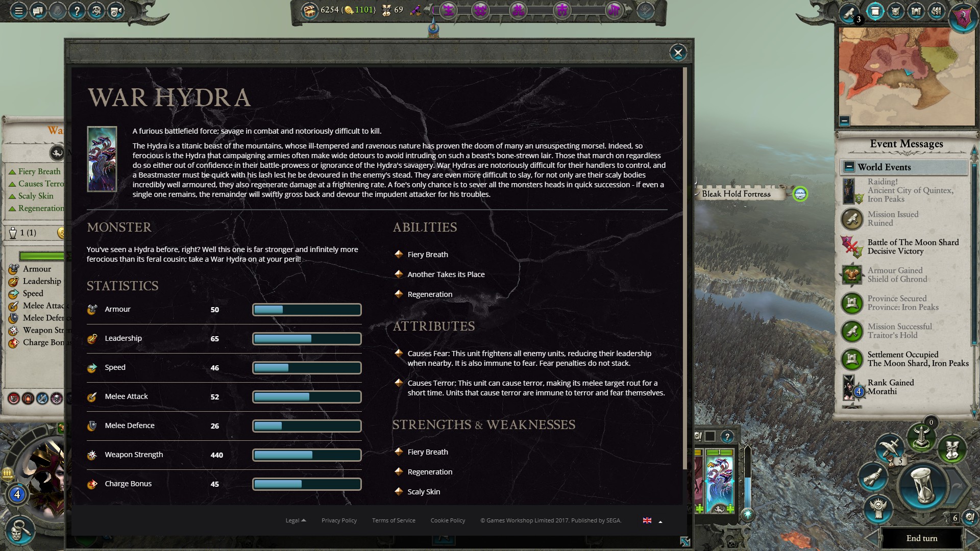Open the missions scroll icon with badge 3
Screen dimensions: 980x551
849,13
